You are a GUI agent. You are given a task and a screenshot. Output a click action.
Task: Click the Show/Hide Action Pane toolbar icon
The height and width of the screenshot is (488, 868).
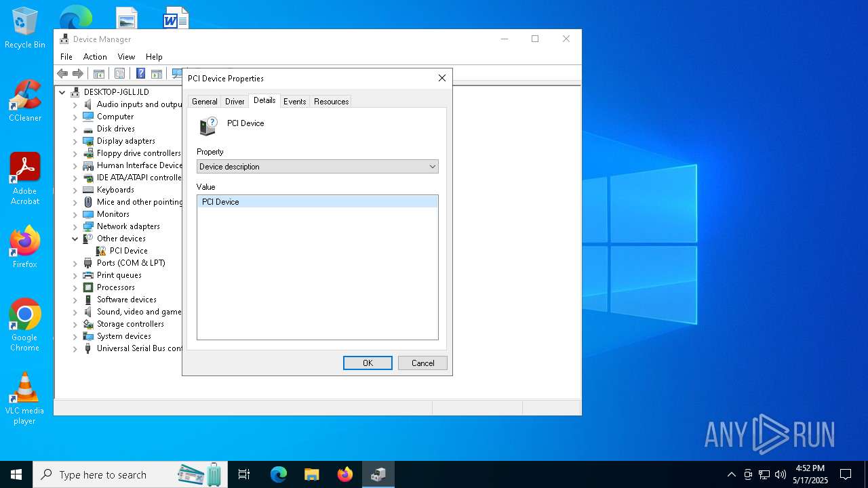click(x=157, y=74)
